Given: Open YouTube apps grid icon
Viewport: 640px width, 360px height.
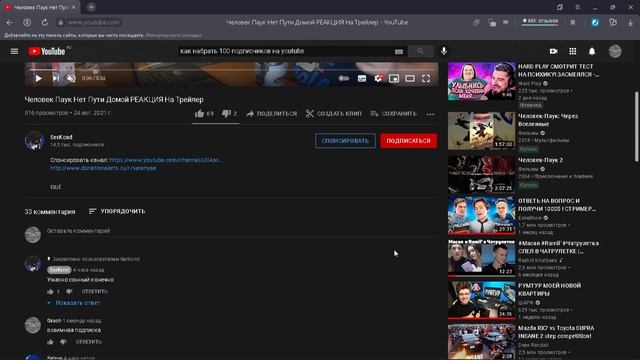Looking at the screenshot, I should 573,51.
